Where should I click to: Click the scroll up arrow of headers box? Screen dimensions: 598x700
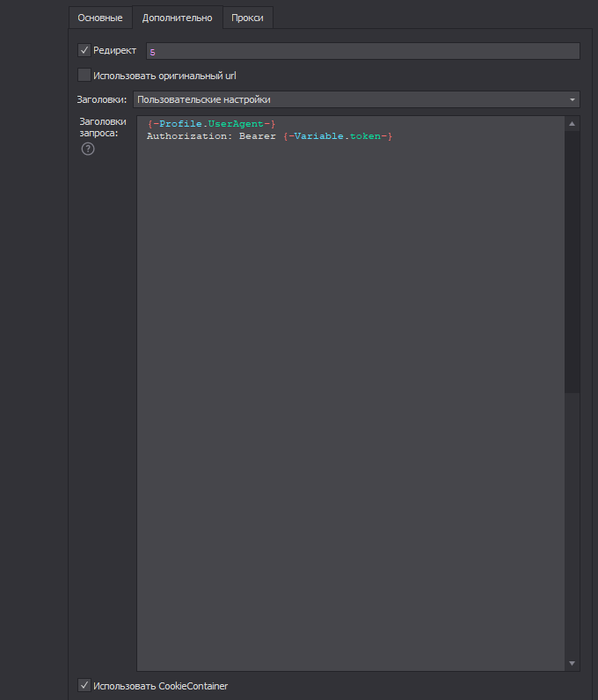pyautogui.click(x=572, y=124)
